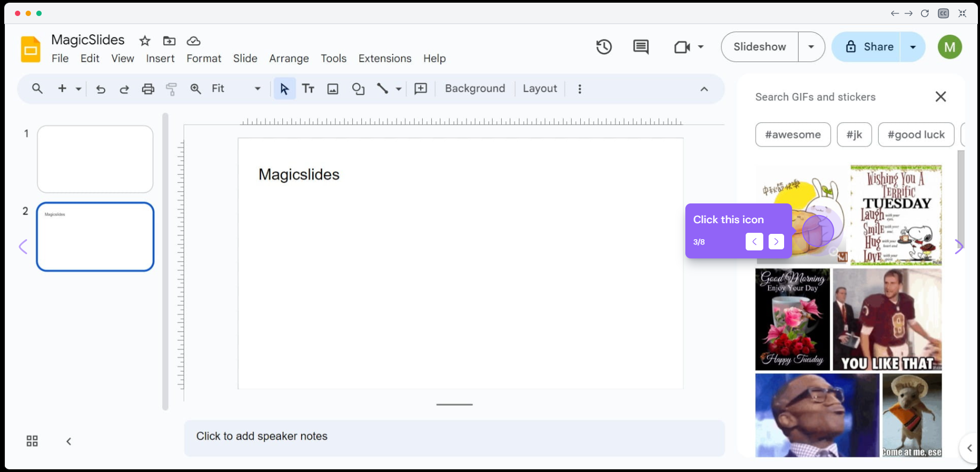Screen dimensions: 980x472
Task: Click to add speaker notes
Action: click(454, 438)
